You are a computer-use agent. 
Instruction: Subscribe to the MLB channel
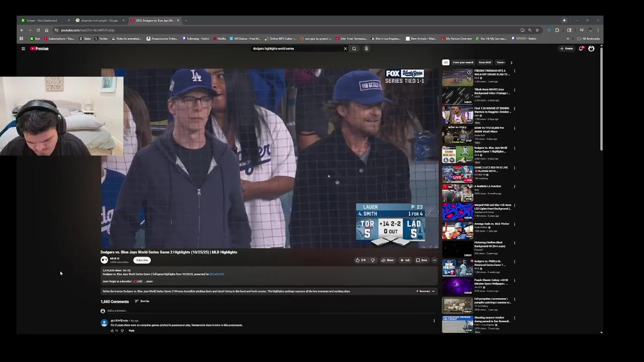(142, 260)
